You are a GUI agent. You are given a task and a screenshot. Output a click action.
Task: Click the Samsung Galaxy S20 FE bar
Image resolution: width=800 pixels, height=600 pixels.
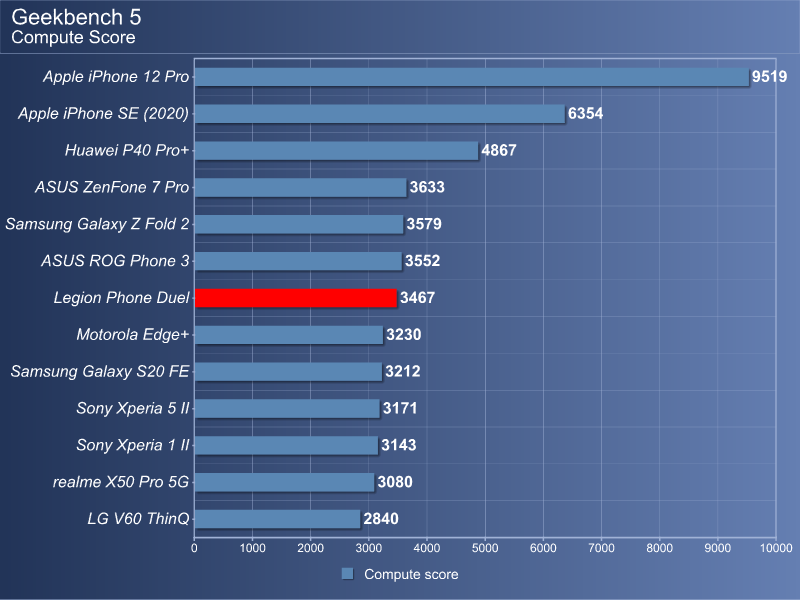click(288, 372)
